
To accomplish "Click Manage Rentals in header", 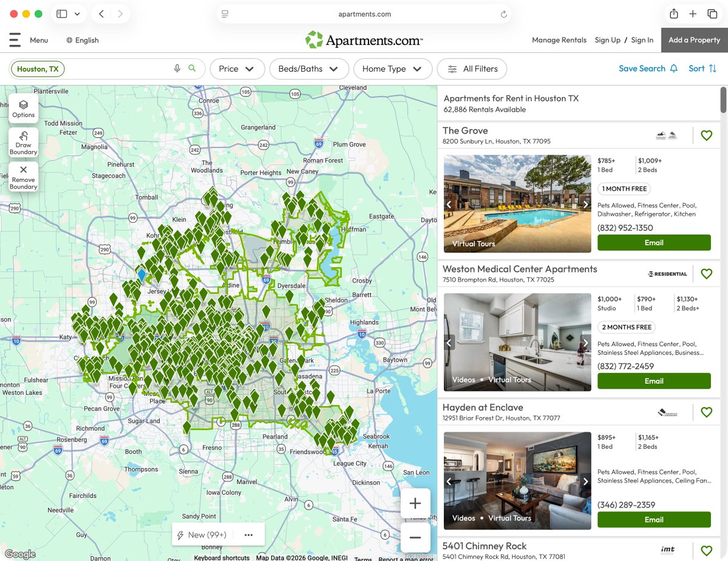I will 559,40.
